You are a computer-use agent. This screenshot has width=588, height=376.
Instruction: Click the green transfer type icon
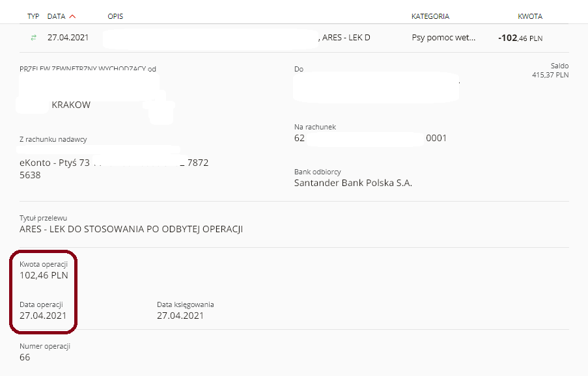click(x=33, y=38)
